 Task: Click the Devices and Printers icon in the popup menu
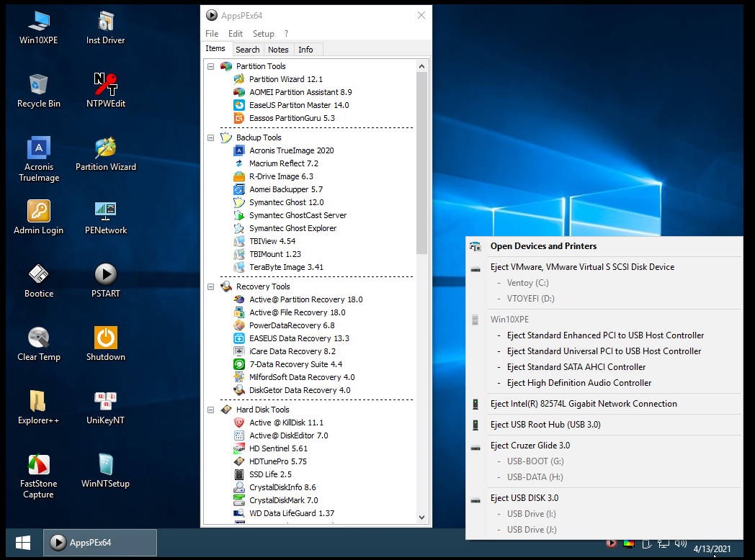click(475, 246)
